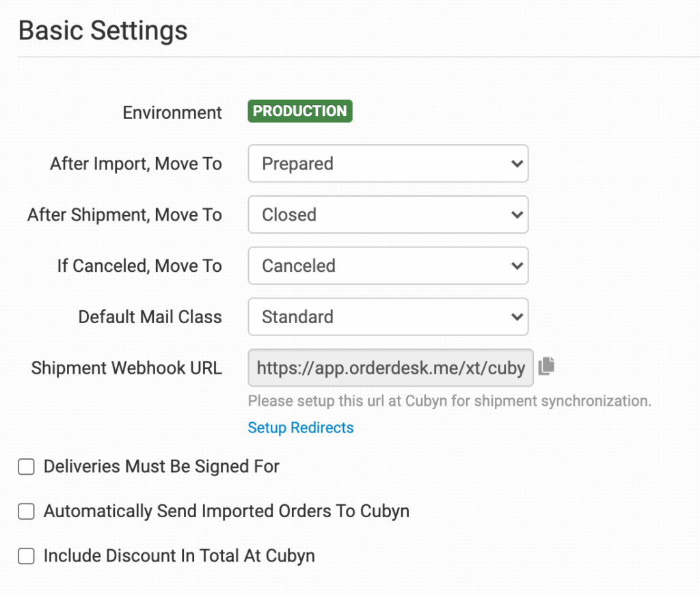
Task: Click the green PRODUCTION environment badge
Action: click(299, 111)
